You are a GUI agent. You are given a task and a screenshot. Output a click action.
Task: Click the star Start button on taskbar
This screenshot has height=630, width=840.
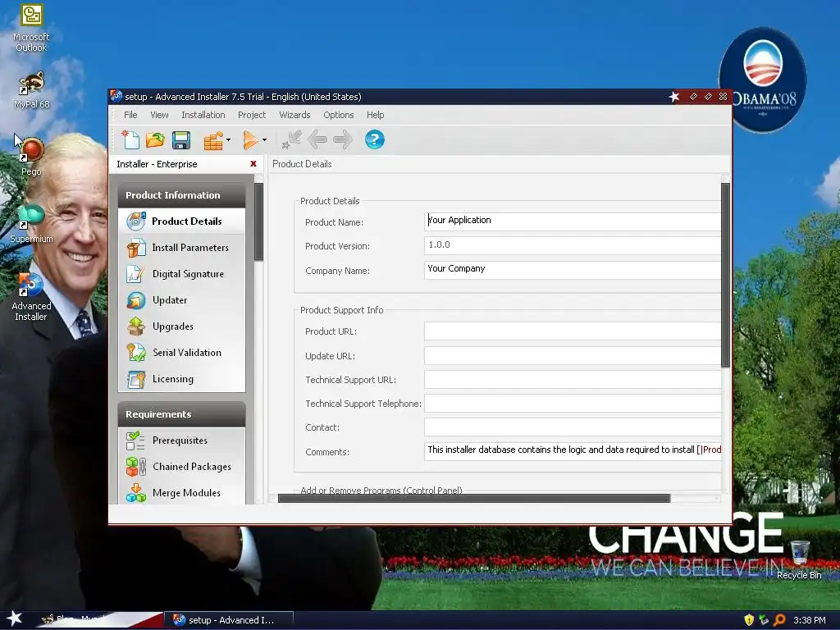15,619
